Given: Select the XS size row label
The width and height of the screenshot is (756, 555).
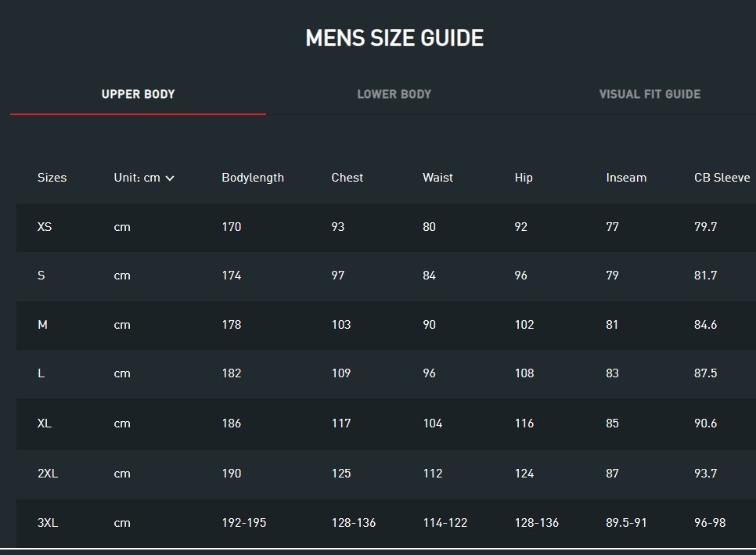Looking at the screenshot, I should pyautogui.click(x=45, y=227).
